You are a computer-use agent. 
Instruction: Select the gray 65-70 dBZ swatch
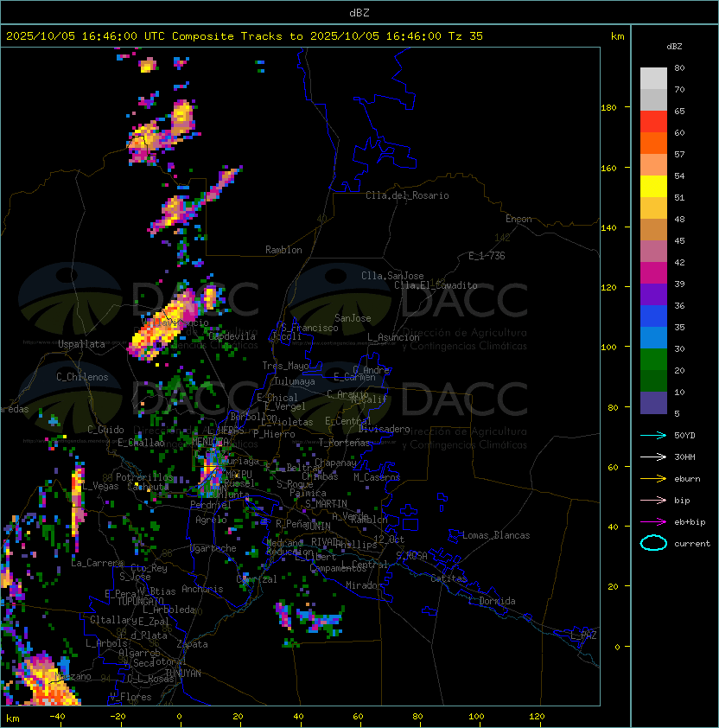coord(653,99)
